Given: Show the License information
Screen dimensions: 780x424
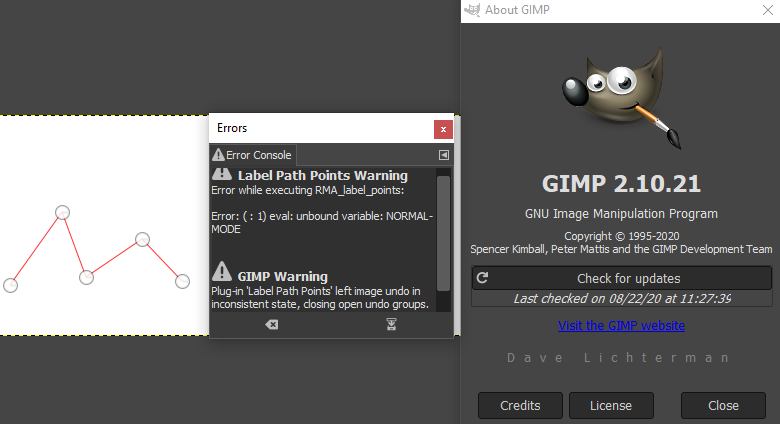Looking at the screenshot, I should [x=611, y=406].
